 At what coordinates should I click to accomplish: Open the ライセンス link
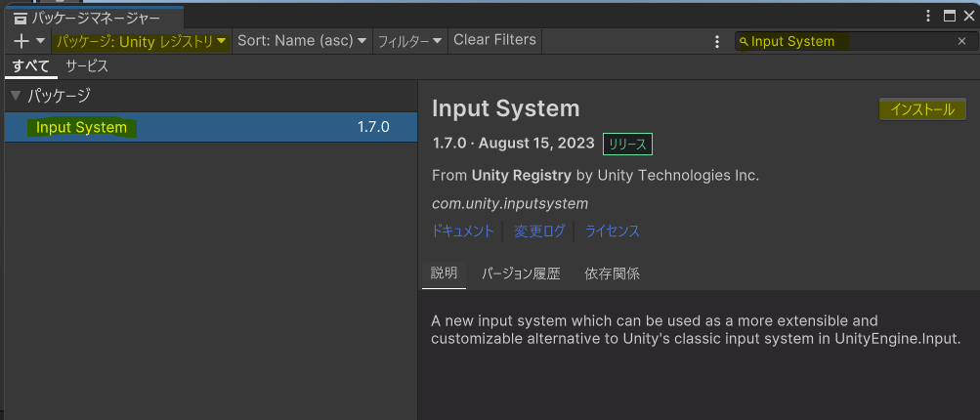[x=613, y=231]
